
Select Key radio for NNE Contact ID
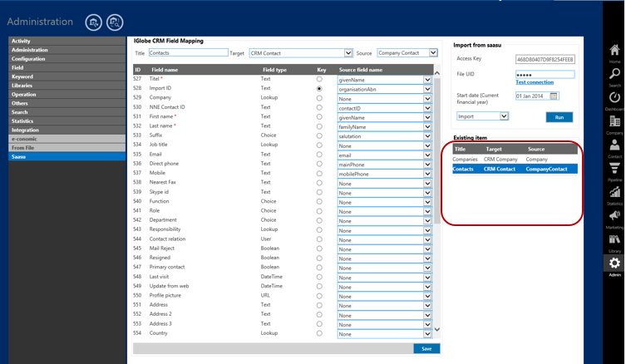(x=319, y=107)
